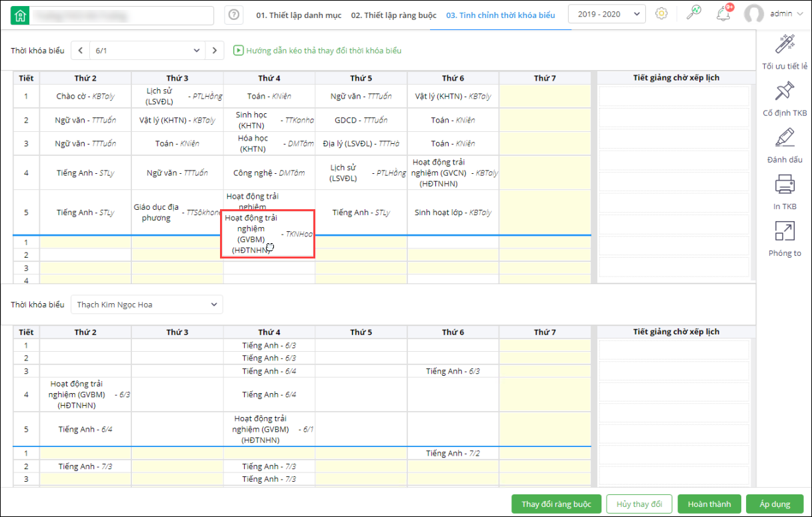Switch to 02. Thiết lập ràng buộc tab
The height and width of the screenshot is (517, 812).
pos(394,15)
